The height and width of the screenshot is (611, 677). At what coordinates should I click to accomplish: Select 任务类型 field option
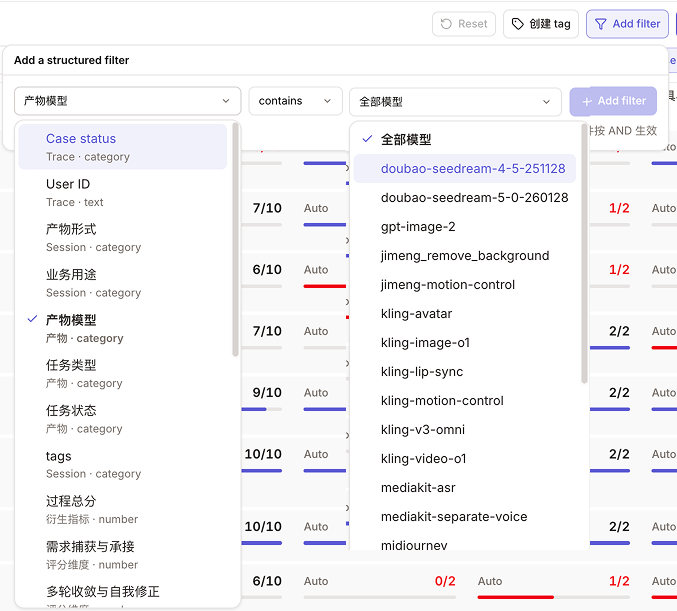(x=123, y=374)
